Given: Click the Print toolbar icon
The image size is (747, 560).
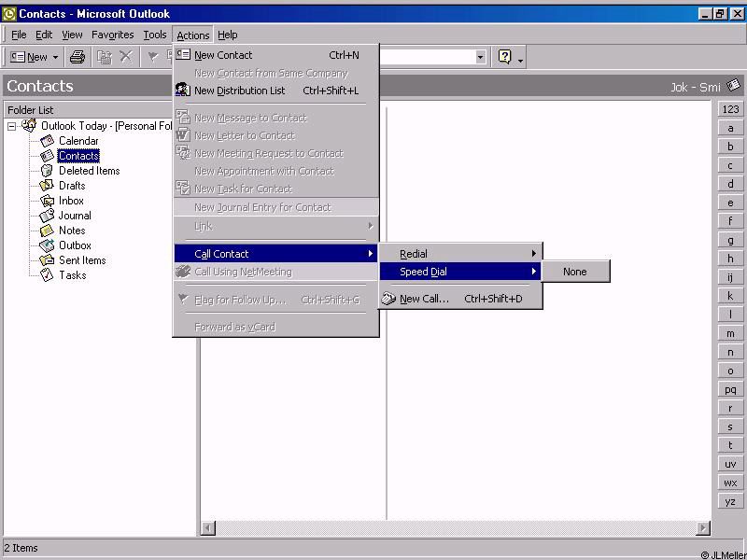Looking at the screenshot, I should 78,57.
